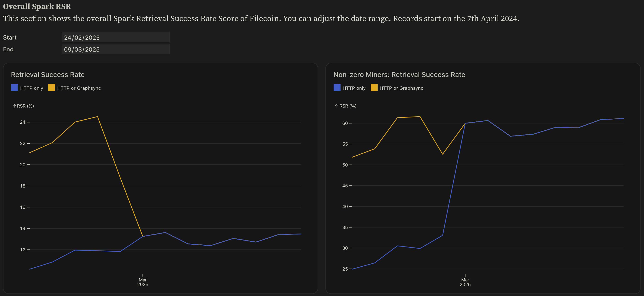Click the RSR (%) axis label, right chart
The image size is (644, 296).
click(x=346, y=106)
